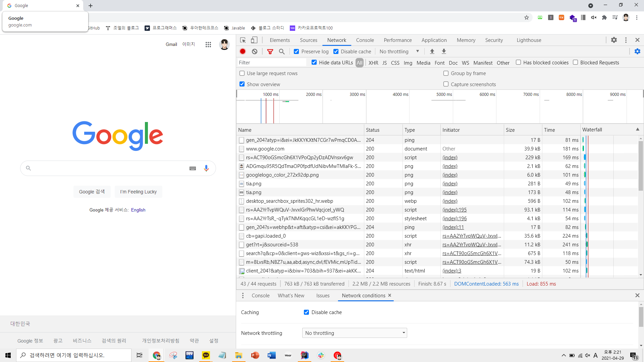Open Network throttling dropdown in conditions panel

pyautogui.click(x=354, y=333)
